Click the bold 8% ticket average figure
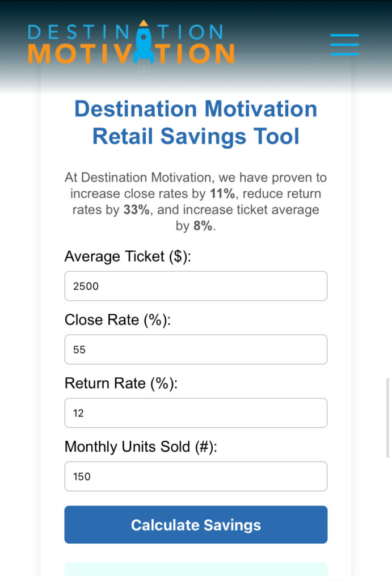This screenshot has width=392, height=581. pyautogui.click(x=202, y=226)
